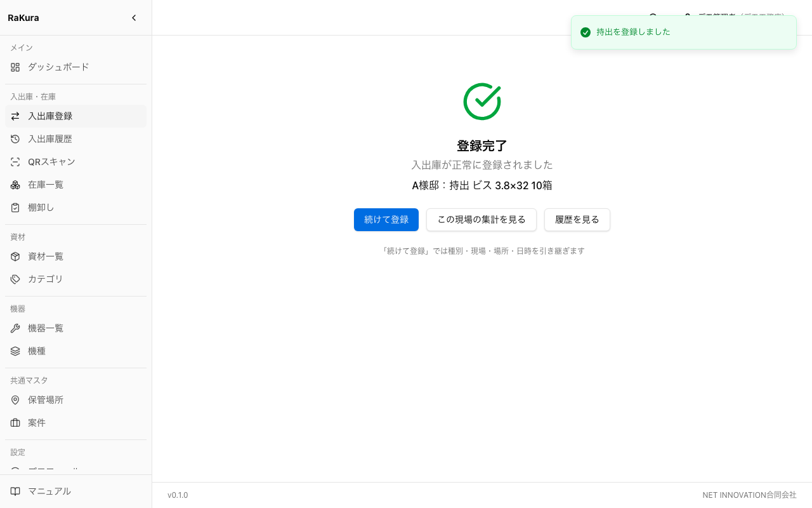The image size is (812, 508).
Task: Open 資材一覧 menu label
Action: pyautogui.click(x=46, y=257)
